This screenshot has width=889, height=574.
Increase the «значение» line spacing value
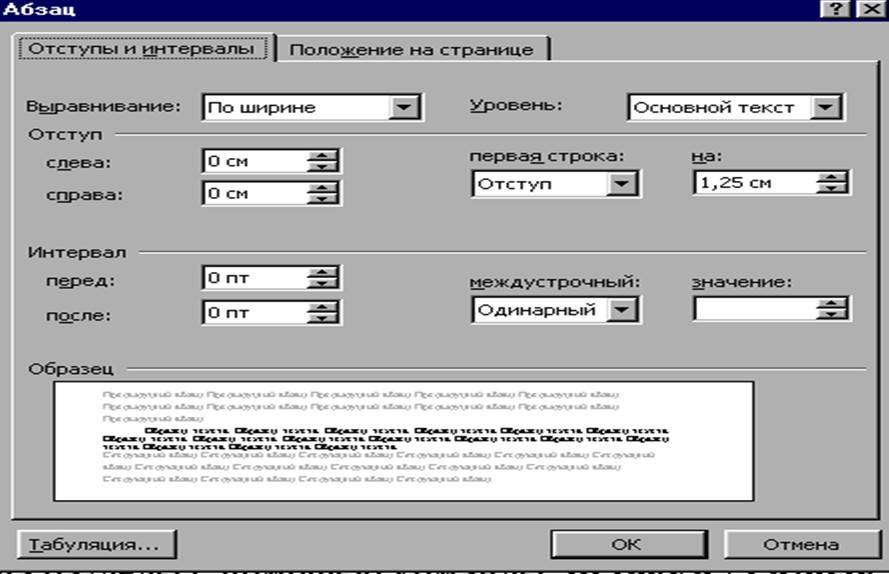tap(832, 303)
